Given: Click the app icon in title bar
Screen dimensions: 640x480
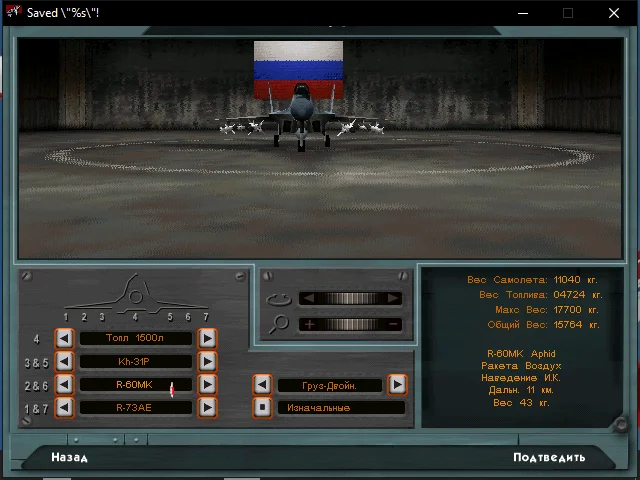Looking at the screenshot, I should pyautogui.click(x=13, y=12).
